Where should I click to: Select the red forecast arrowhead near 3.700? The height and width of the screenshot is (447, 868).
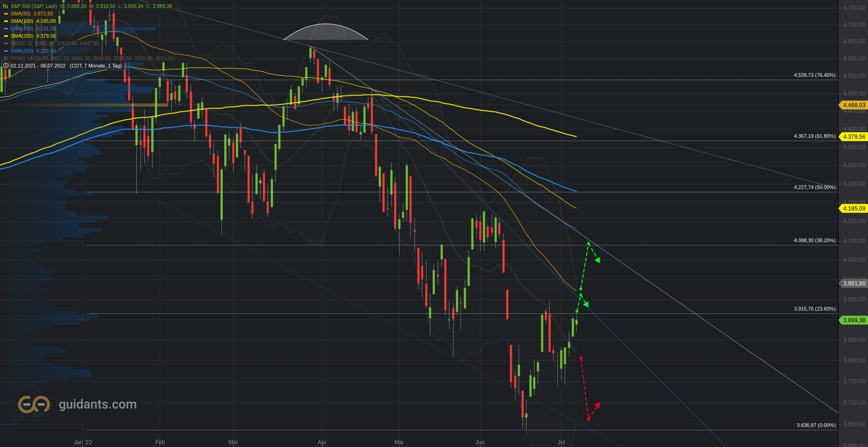(x=597, y=406)
